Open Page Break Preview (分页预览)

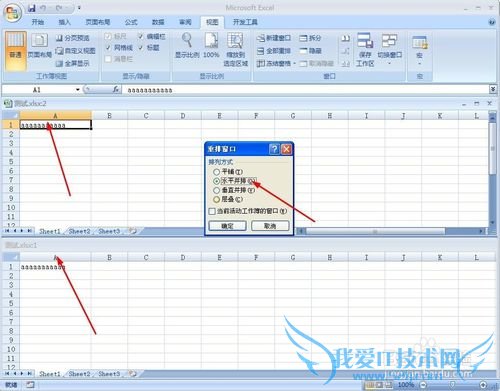[73, 38]
